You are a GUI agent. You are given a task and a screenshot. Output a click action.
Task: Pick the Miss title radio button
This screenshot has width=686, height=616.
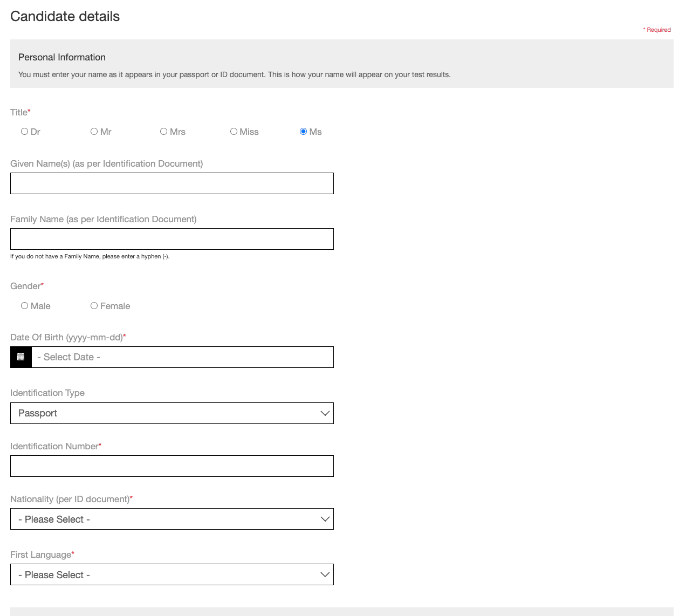tap(234, 132)
